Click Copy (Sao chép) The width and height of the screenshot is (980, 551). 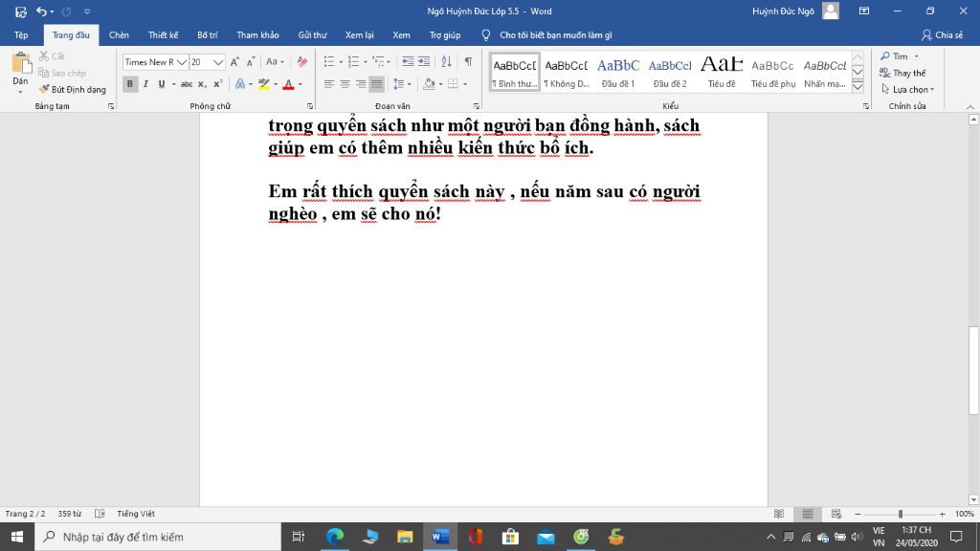(x=61, y=73)
